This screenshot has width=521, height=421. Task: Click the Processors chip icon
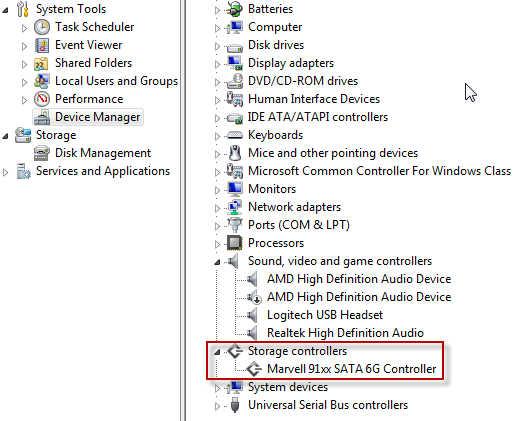click(x=234, y=243)
